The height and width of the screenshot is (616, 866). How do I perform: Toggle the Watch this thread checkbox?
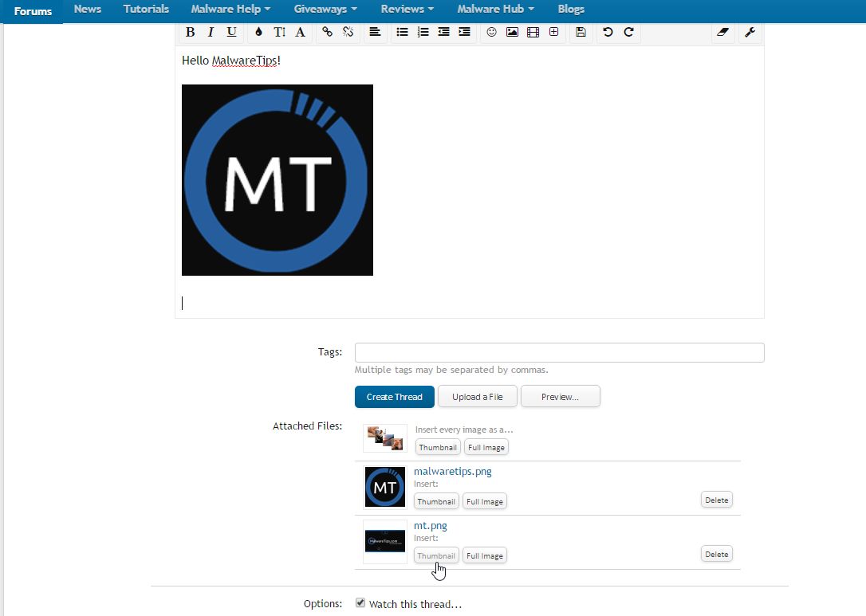tap(360, 602)
